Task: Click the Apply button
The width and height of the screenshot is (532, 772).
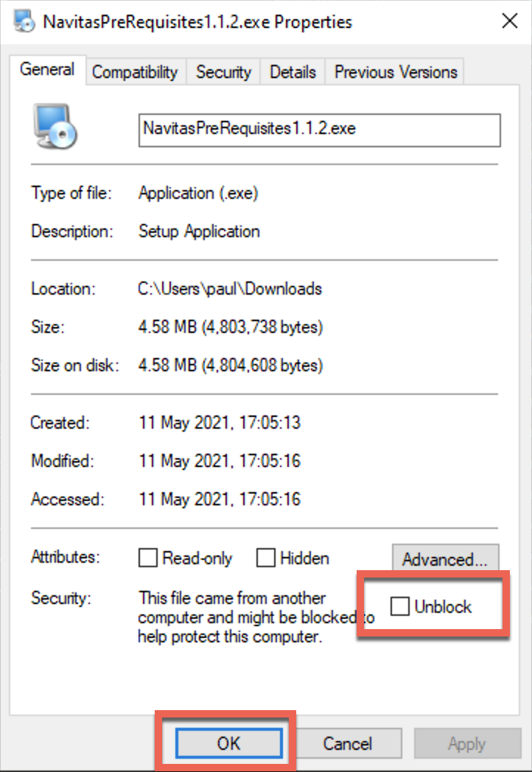Action: click(467, 743)
